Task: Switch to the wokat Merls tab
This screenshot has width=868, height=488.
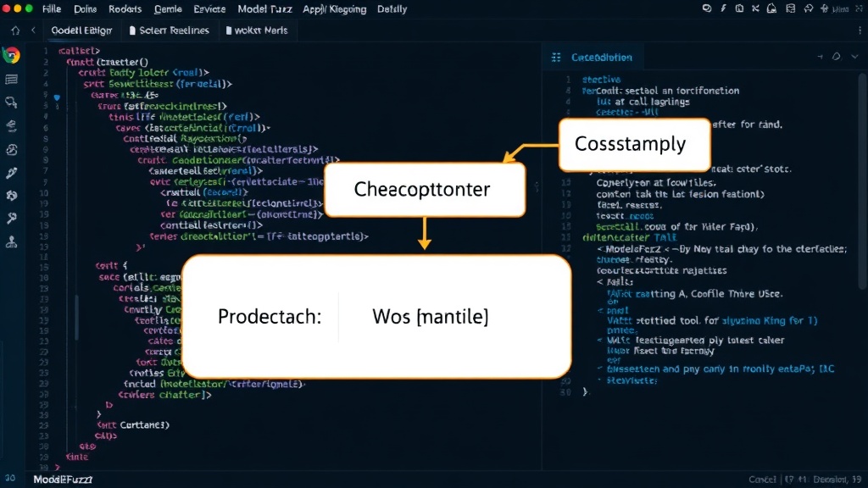Action: click(256, 30)
